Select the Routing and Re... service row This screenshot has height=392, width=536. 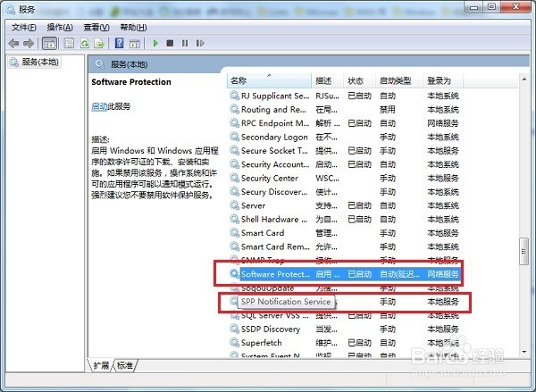click(344, 109)
